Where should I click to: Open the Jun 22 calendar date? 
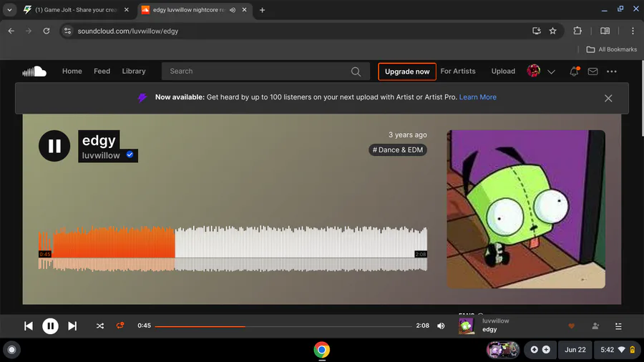575,350
